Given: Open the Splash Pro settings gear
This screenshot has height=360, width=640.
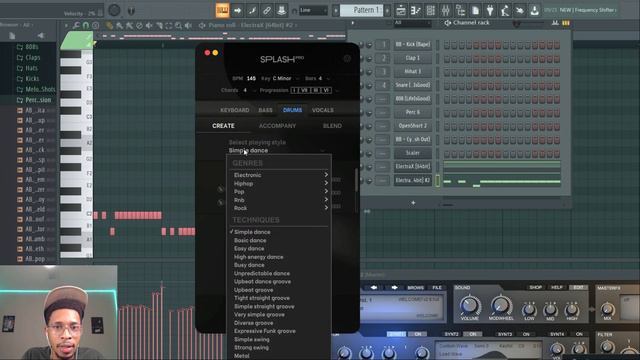Looking at the screenshot, I should [x=347, y=59].
